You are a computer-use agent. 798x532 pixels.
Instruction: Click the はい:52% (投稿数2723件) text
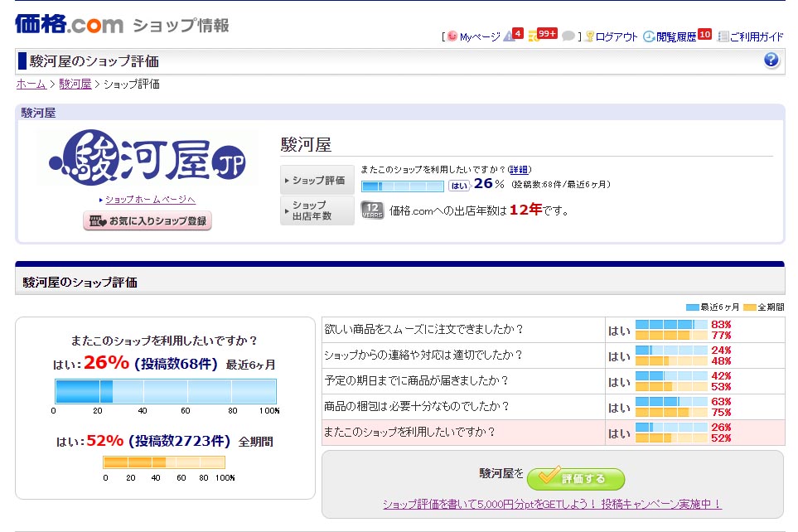click(x=143, y=440)
